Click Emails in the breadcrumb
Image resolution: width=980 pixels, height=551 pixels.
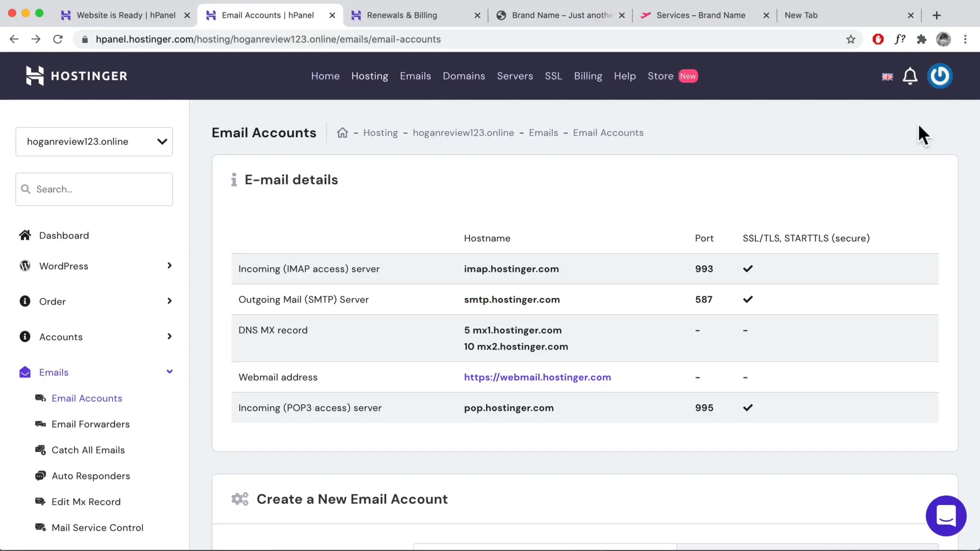[x=543, y=133]
